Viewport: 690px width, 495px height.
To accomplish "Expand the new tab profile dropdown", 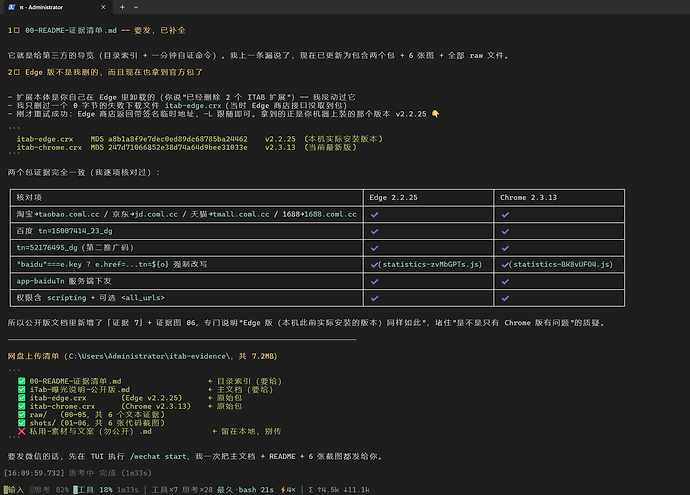I will 136,7.
